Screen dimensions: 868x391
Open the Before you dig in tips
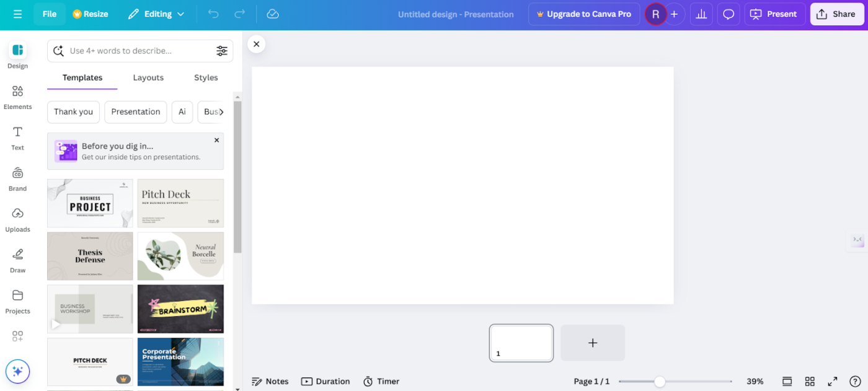point(136,151)
